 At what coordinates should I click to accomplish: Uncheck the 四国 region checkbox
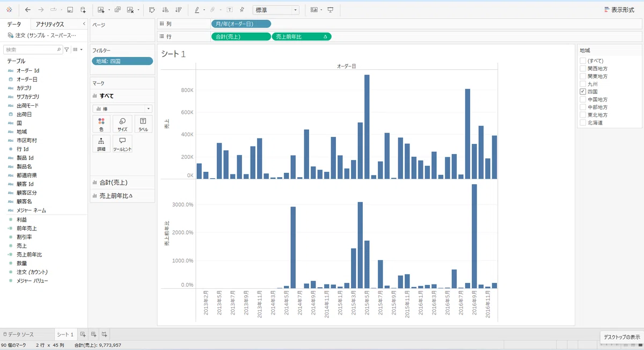click(x=583, y=92)
